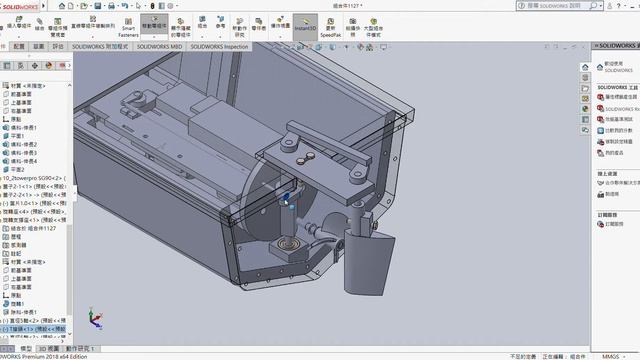Save the assembly with floppy disk icon
This screenshot has height=360, width=640.
(98, 6)
